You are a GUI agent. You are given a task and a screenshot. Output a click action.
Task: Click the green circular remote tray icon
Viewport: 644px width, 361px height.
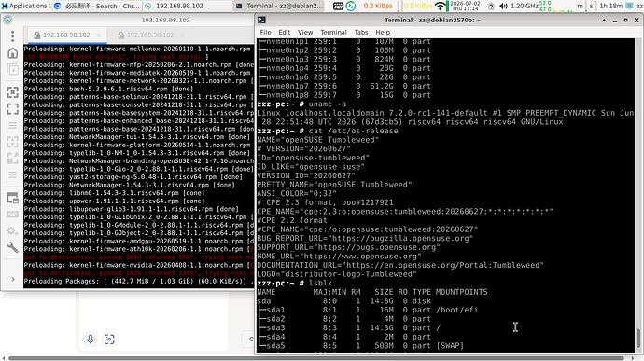351,6
